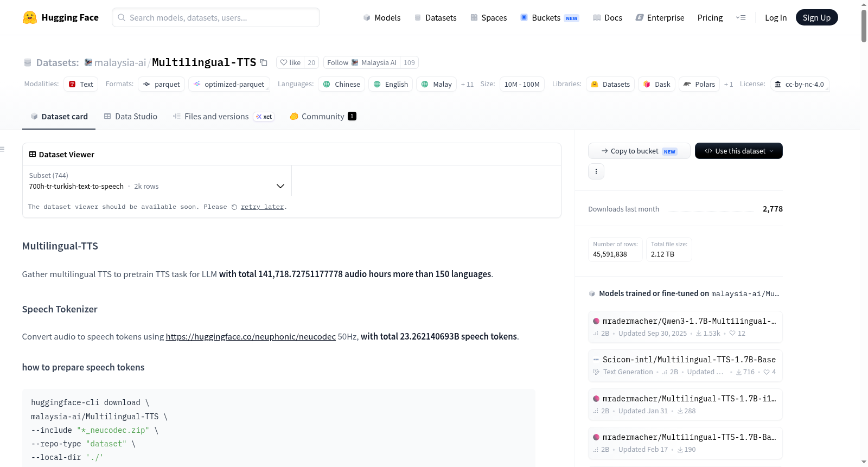Click the malaysia-ai owner link
The height and width of the screenshot is (467, 868).
point(120,62)
